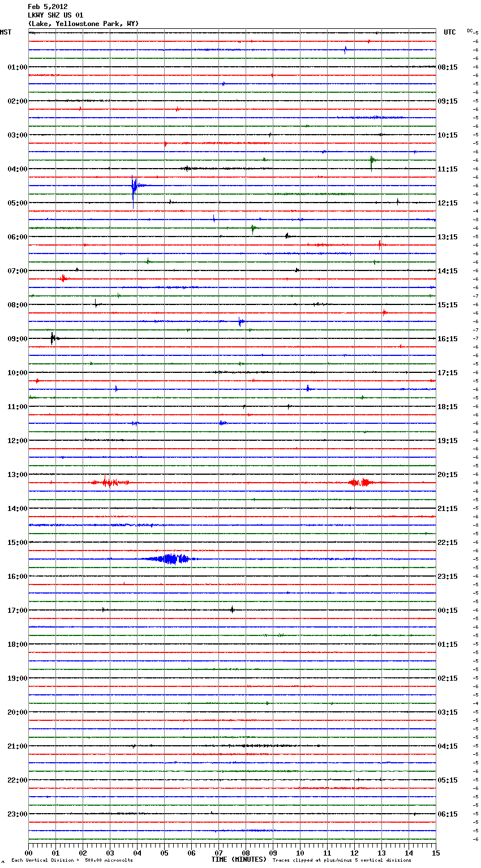Click the 09:15 UTC time label
The height and width of the screenshot is (868, 481).
pyautogui.click(x=448, y=101)
